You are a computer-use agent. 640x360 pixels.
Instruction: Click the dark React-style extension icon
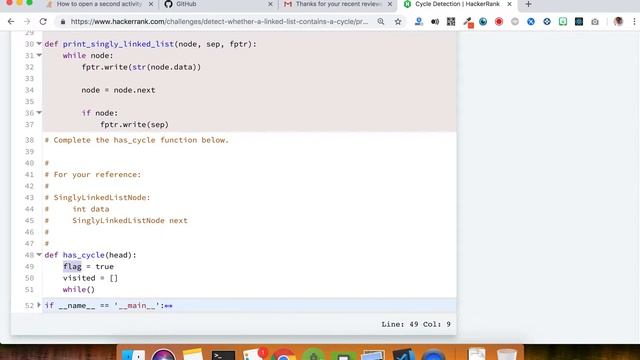click(579, 22)
